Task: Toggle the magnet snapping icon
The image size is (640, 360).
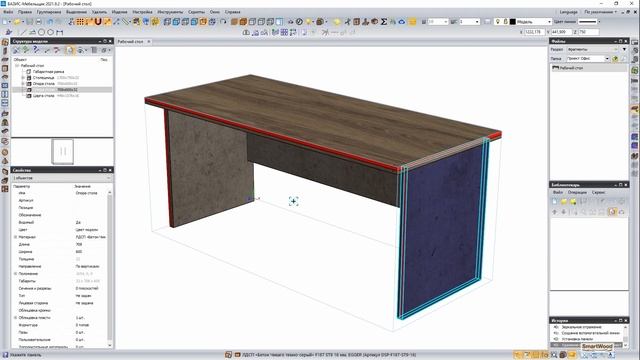Action: pyautogui.click(x=98, y=22)
